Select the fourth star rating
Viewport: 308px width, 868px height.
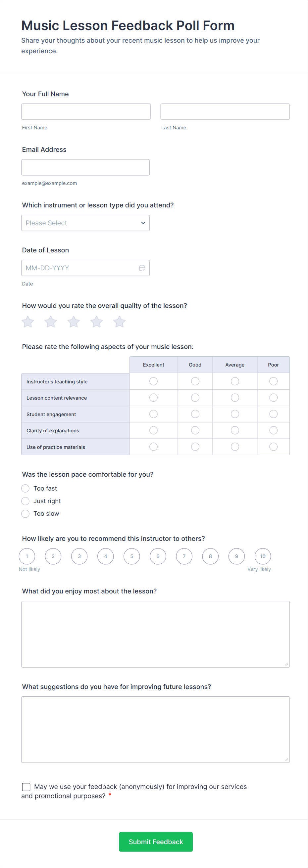[x=96, y=322]
